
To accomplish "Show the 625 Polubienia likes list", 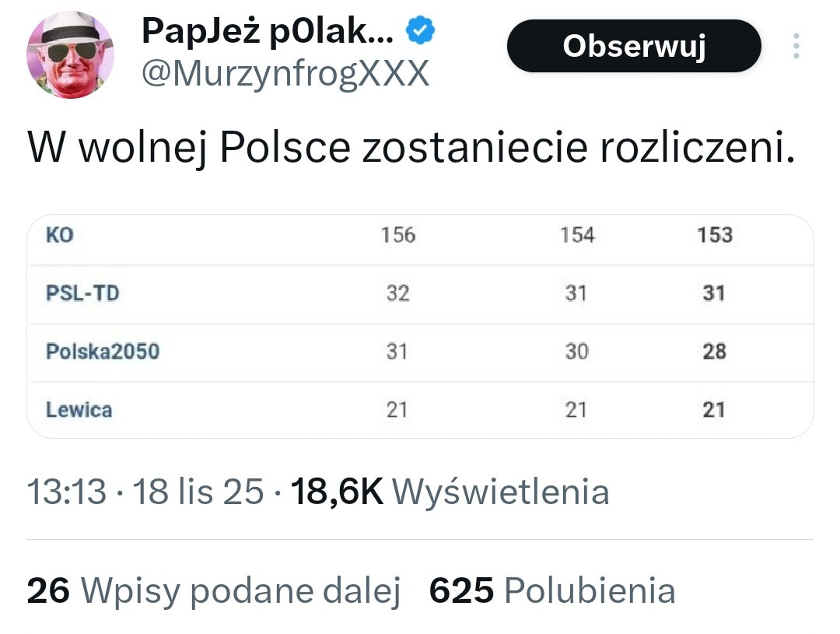I will [552, 591].
